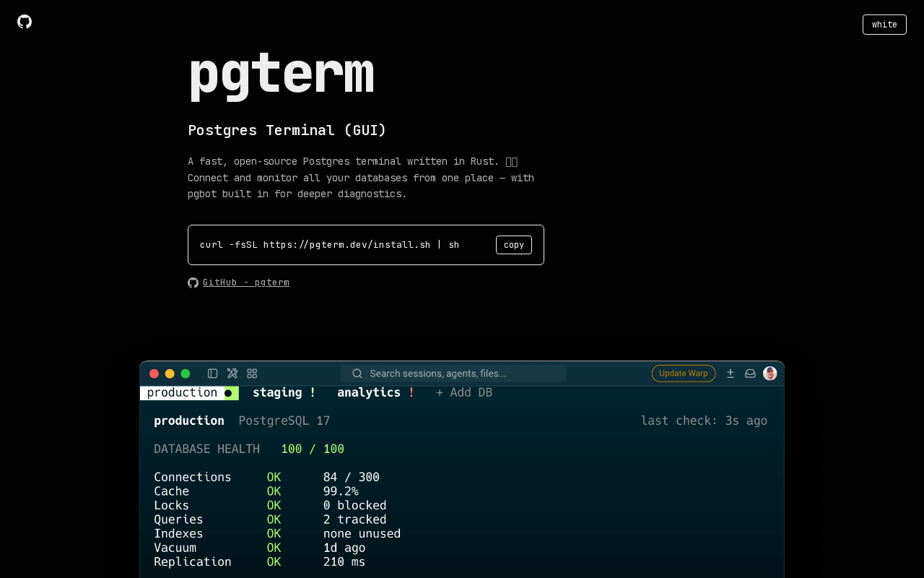Click the OK status in the Connections row
The height and width of the screenshot is (578, 924).
274,478
